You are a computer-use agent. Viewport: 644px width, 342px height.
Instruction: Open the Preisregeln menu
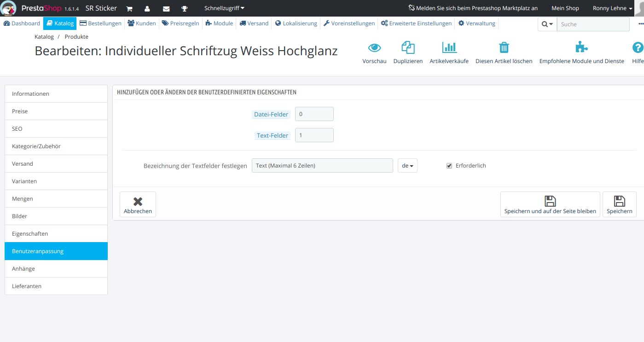(180, 23)
